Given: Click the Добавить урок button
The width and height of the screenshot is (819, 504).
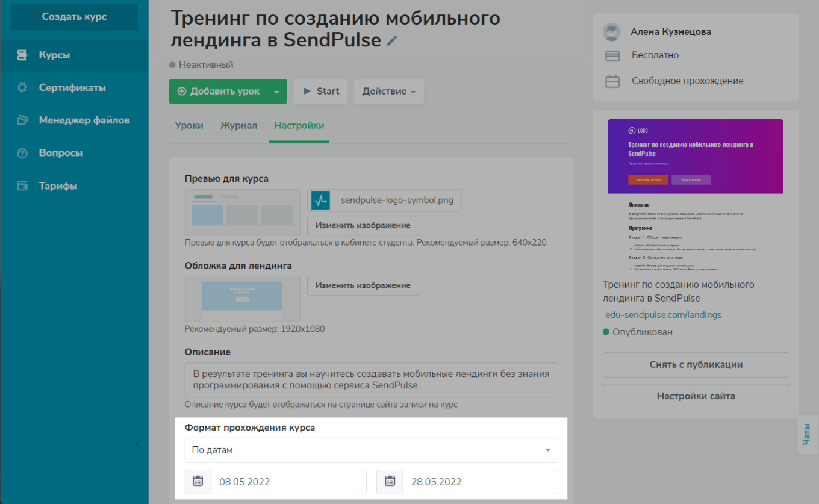Looking at the screenshot, I should pyautogui.click(x=218, y=92).
